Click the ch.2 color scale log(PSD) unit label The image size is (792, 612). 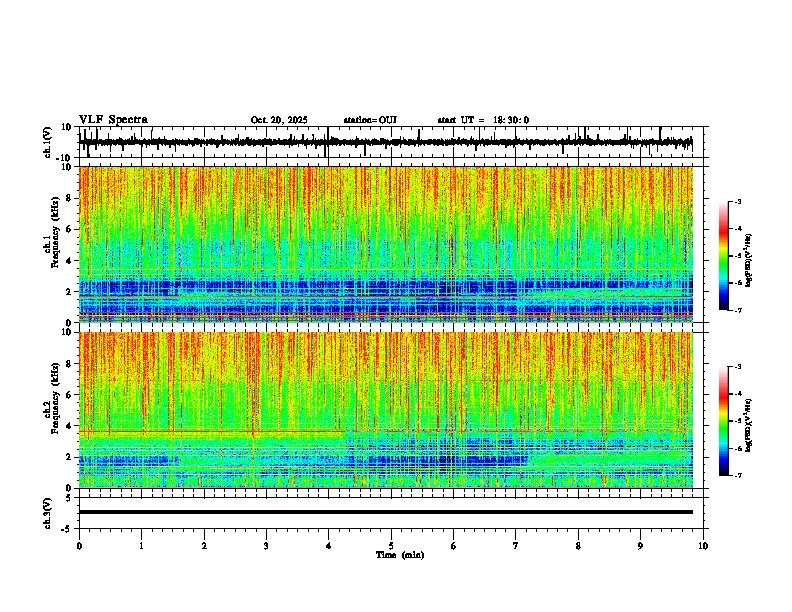coord(749,426)
